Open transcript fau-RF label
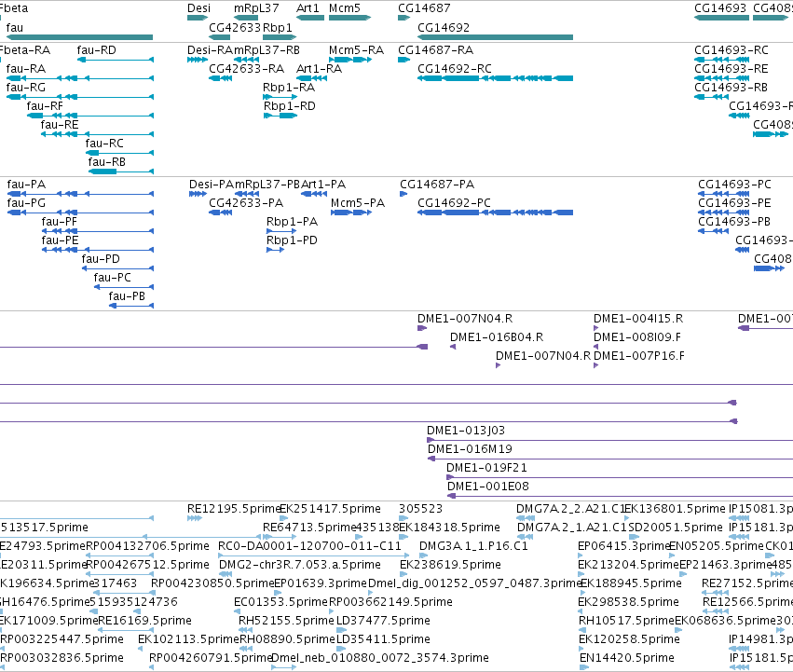The height and width of the screenshot is (672, 793). point(45,106)
